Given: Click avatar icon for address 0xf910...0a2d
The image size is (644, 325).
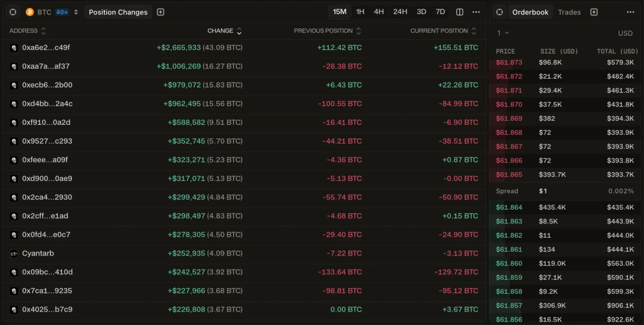Looking at the screenshot, I should coord(14,122).
